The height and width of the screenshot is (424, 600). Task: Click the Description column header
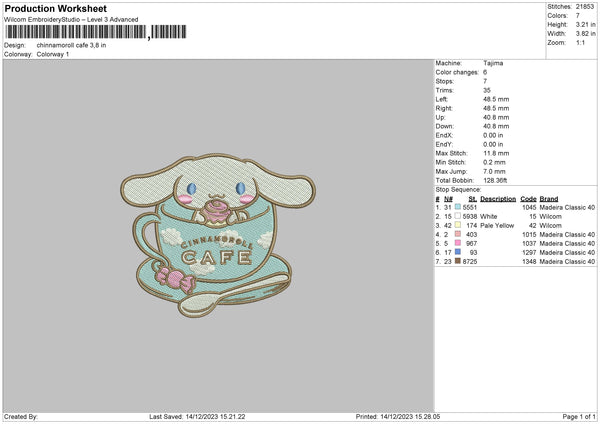tap(498, 199)
